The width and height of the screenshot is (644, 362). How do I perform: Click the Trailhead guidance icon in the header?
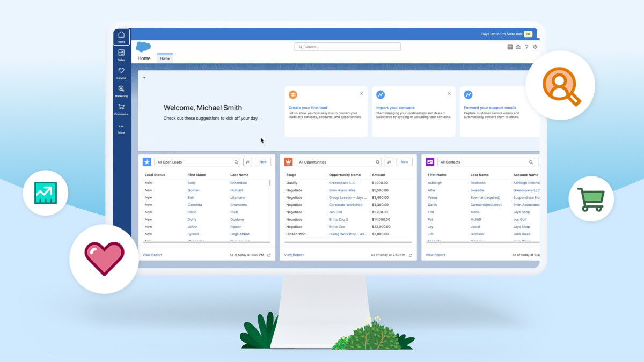pyautogui.click(x=518, y=47)
